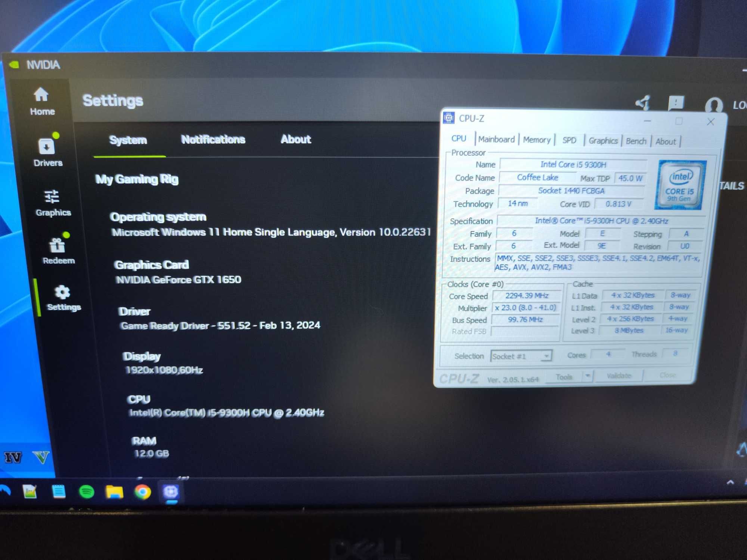
Task: Minimize the CPU-Z window
Action: click(x=647, y=121)
